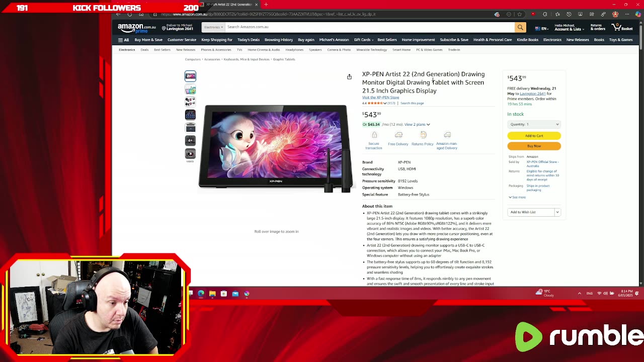Open the All hamburger menu
Image resolution: width=644 pixels, height=362 pixels.
pyautogui.click(x=123, y=40)
